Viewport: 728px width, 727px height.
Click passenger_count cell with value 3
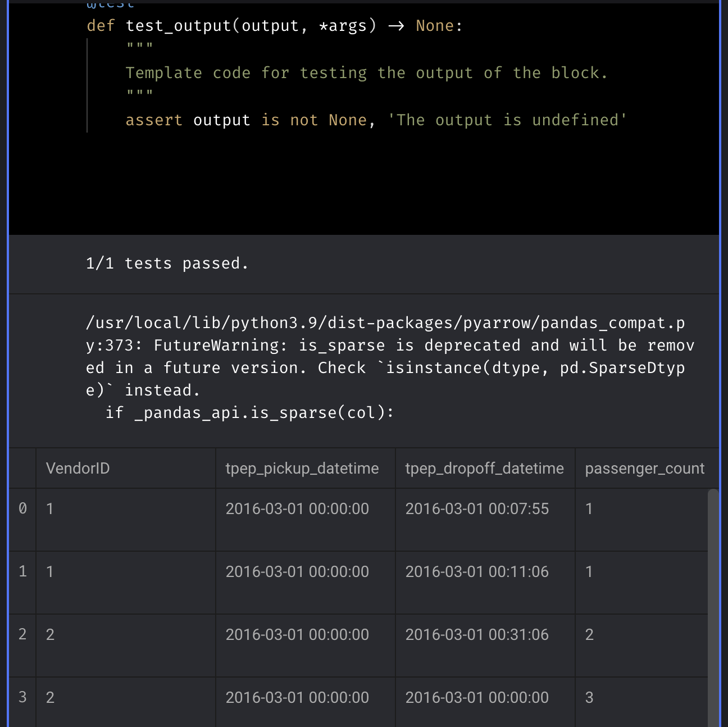tap(589, 697)
